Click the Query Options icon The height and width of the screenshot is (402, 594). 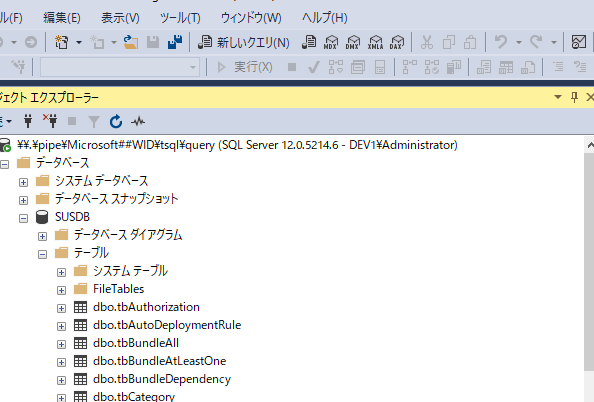tap(357, 67)
